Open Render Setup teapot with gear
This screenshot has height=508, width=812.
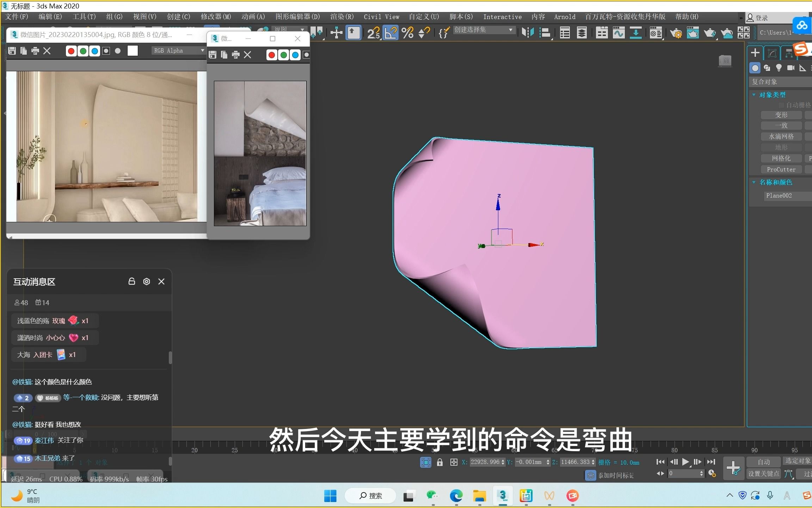tap(676, 33)
